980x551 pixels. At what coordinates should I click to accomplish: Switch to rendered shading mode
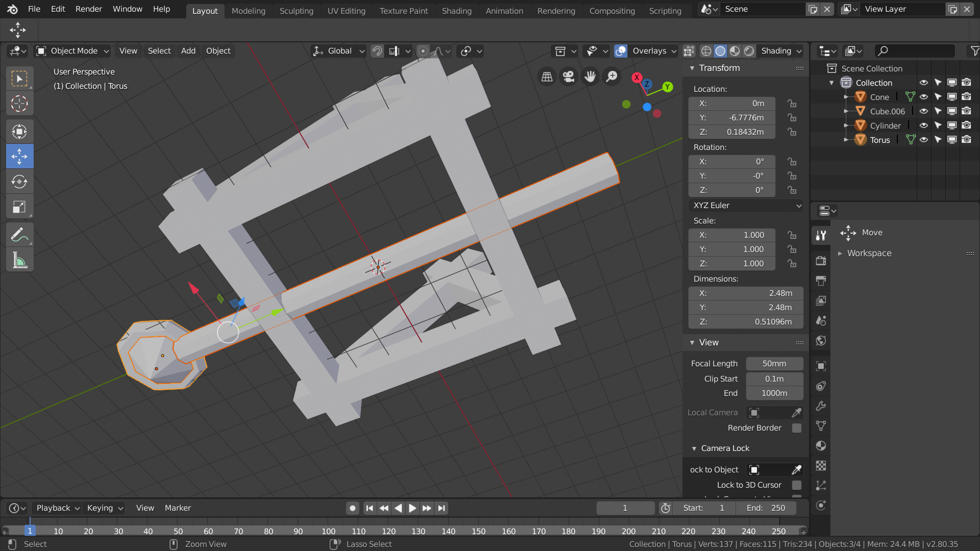point(749,51)
